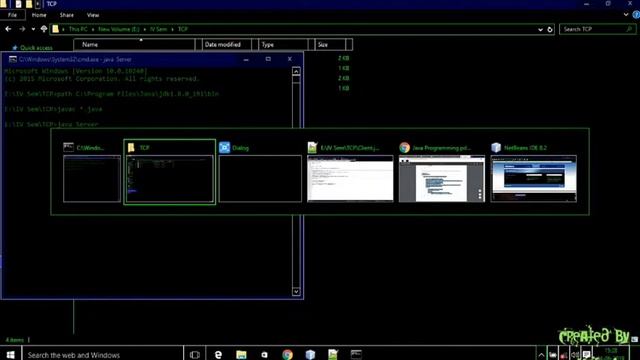
Task: Sort by the Size column header
Action: 330,44
